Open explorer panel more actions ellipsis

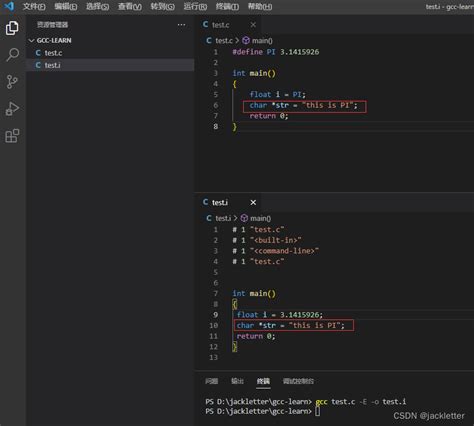181,25
